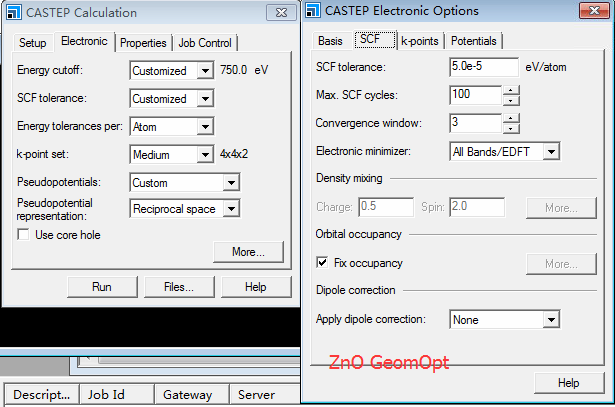This screenshot has width=615, height=407.
Task: Click the Job Id column header
Action: click(116, 394)
